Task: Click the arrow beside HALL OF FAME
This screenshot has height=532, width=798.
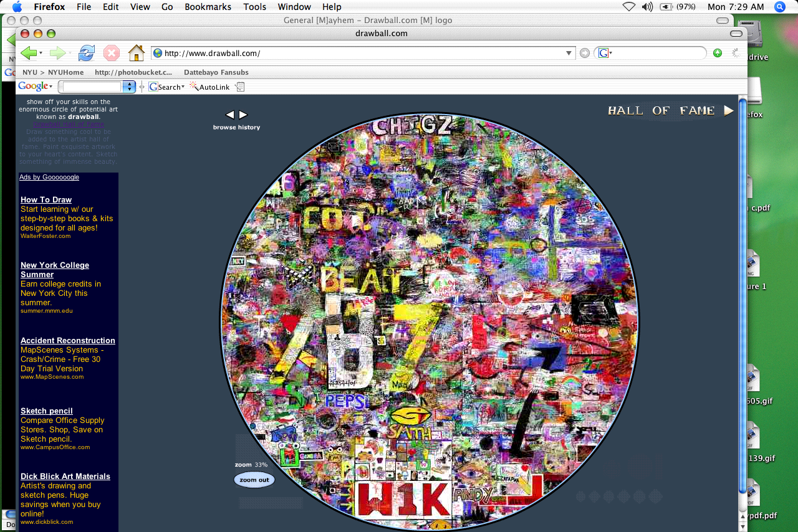Action: coord(729,111)
